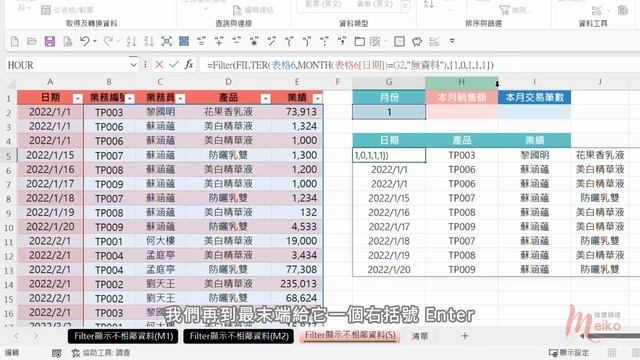Go to next sheet tab arrow

(x=36, y=336)
